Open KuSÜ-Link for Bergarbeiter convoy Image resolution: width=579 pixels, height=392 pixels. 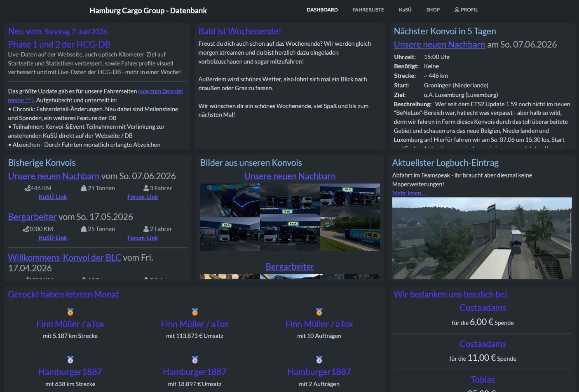[x=53, y=238]
